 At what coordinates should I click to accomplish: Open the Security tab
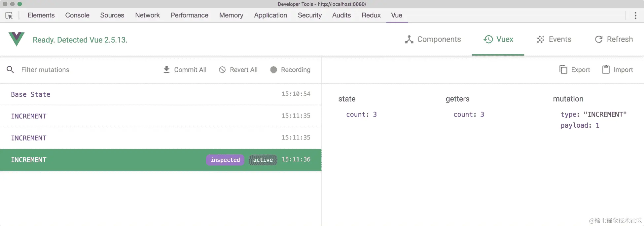click(x=310, y=15)
